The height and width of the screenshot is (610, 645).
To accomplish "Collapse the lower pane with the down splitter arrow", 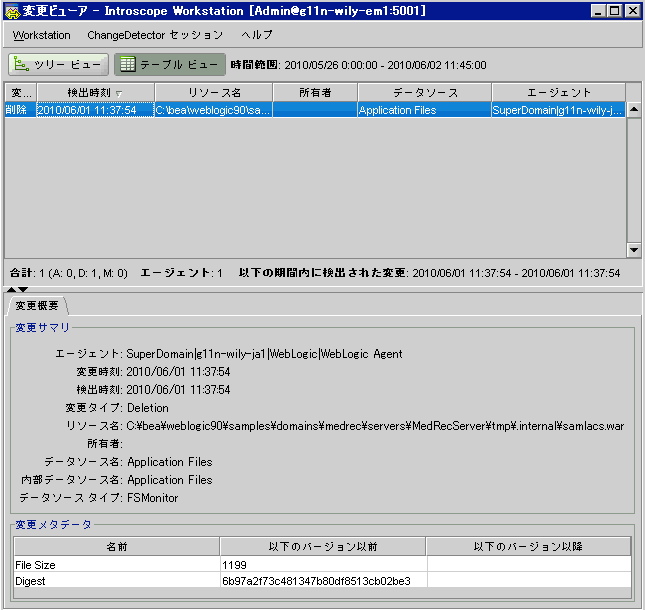I will tap(23, 290).
